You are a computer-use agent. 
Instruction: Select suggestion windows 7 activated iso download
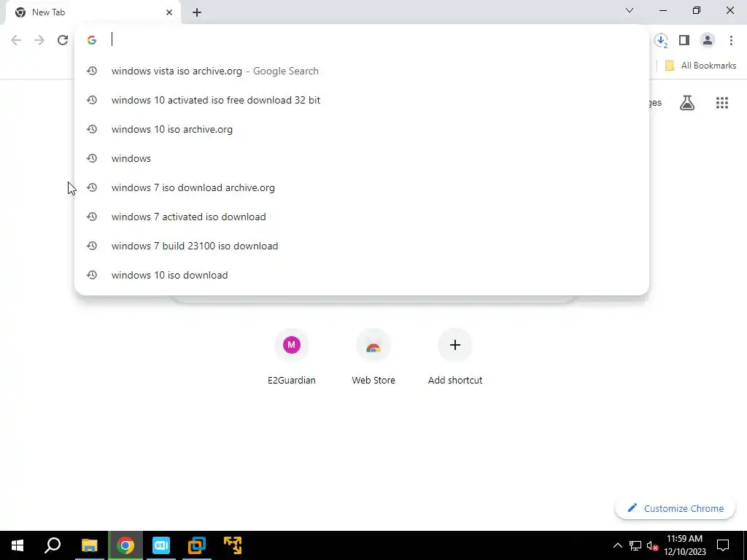tap(362, 217)
